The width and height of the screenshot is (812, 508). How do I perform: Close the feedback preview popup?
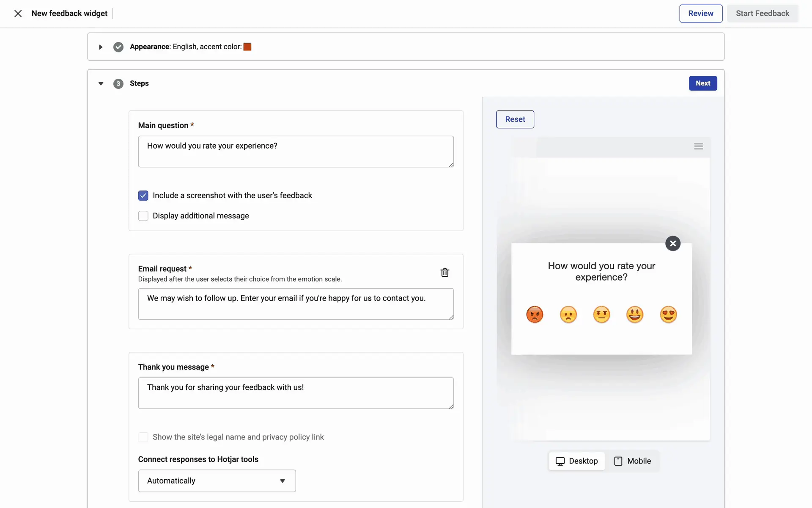click(672, 243)
